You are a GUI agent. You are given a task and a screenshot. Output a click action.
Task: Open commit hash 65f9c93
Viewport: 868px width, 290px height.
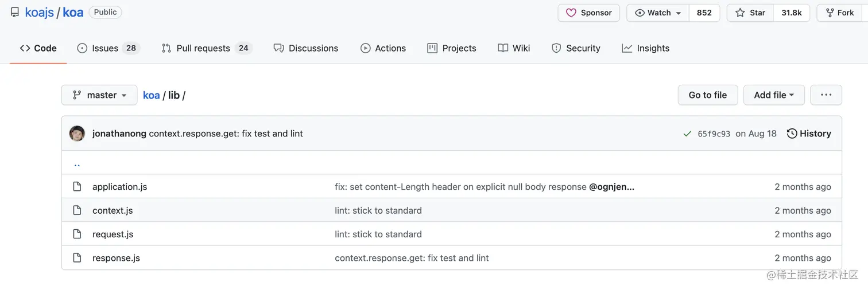coord(714,134)
